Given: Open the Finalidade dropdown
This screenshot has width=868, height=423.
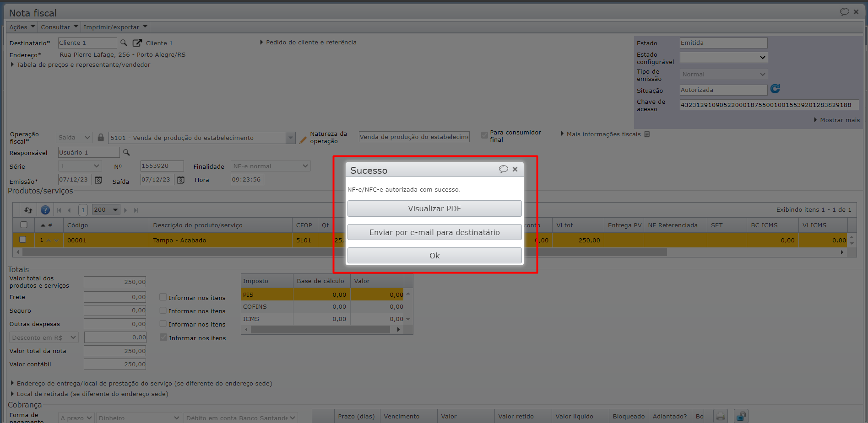Looking at the screenshot, I should pyautogui.click(x=271, y=166).
